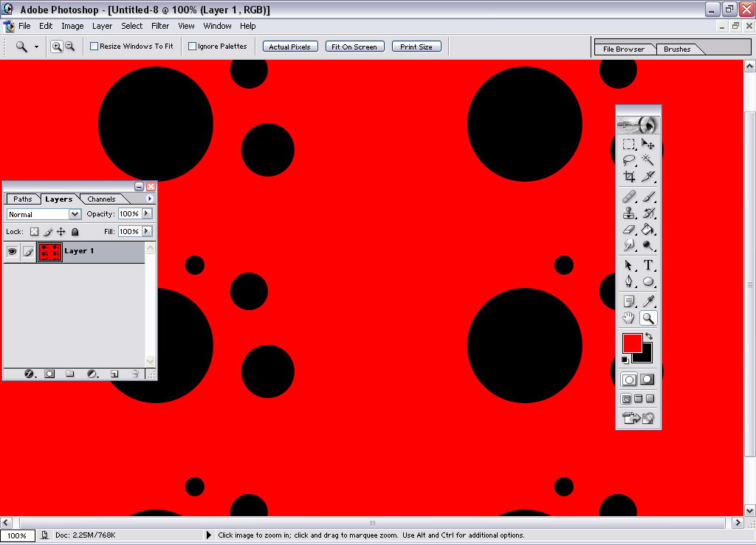
Task: Open the Layers palette flyout menu
Action: point(149,198)
